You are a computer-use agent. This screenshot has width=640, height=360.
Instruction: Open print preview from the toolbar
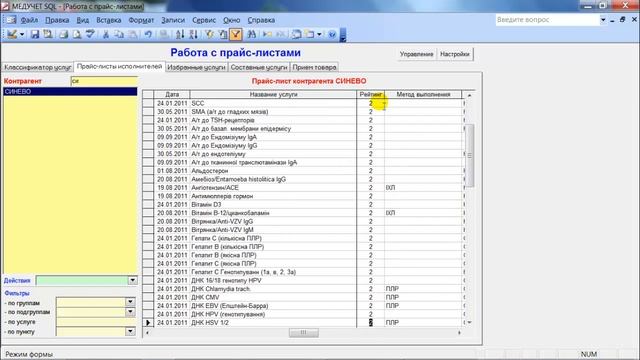(x=77, y=34)
